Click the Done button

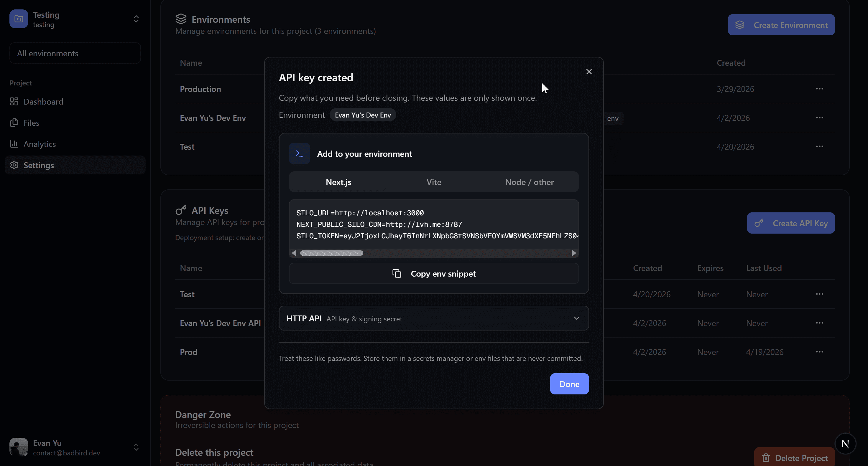click(x=569, y=384)
